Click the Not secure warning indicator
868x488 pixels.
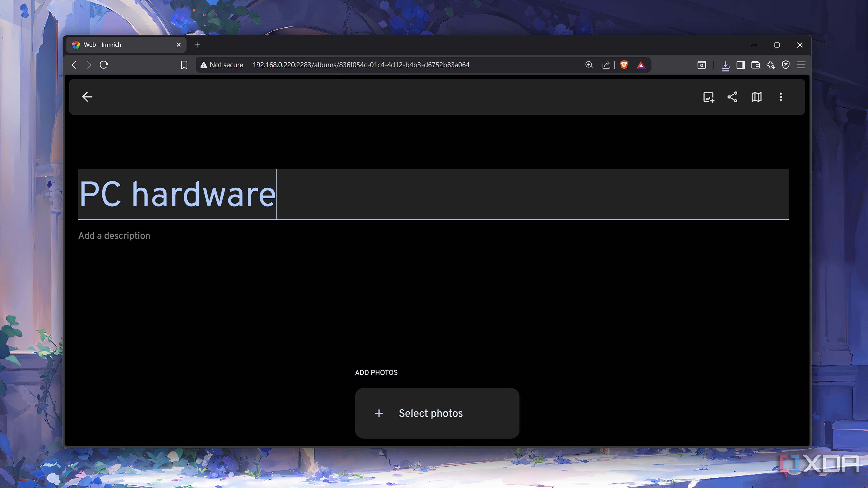point(222,65)
